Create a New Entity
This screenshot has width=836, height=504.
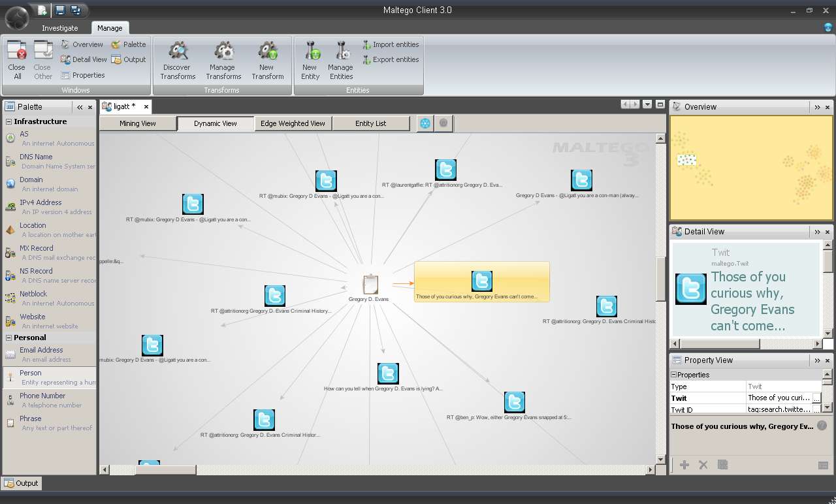[x=310, y=61]
